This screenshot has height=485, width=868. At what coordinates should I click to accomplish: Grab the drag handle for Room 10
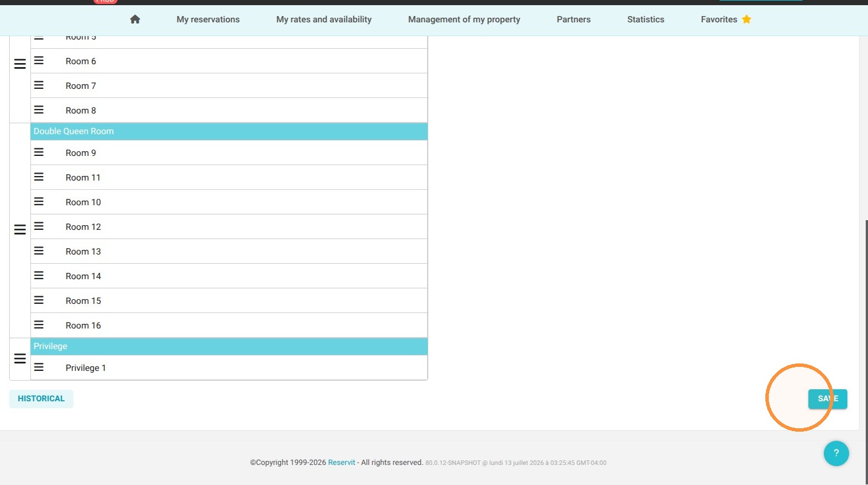pos(39,201)
